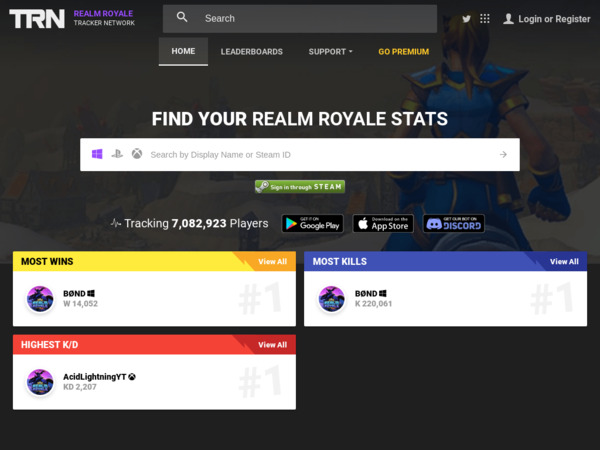The height and width of the screenshot is (450, 600).
Task: Open AcidLightningYT player avatar
Action: point(40,382)
